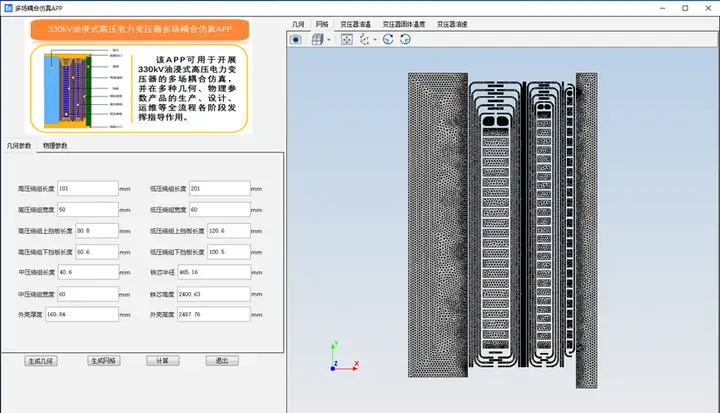Switch to the 物理参数 tab
This screenshot has height=413, width=720.
(x=55, y=146)
